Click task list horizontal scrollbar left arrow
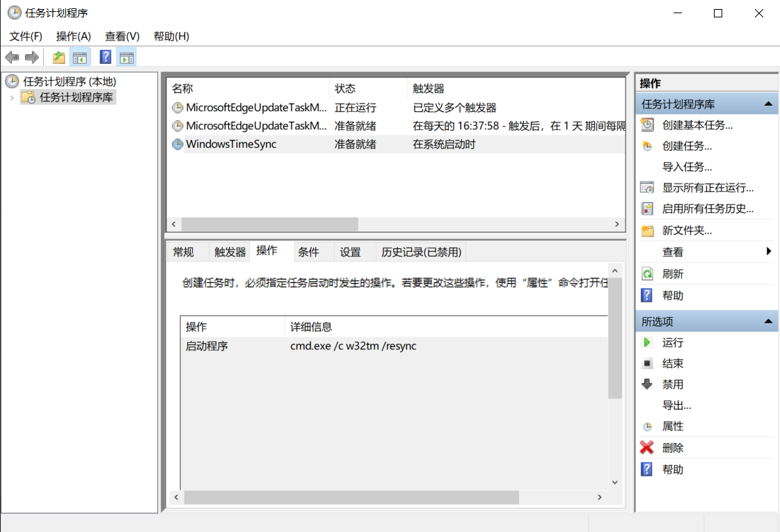 pos(174,224)
